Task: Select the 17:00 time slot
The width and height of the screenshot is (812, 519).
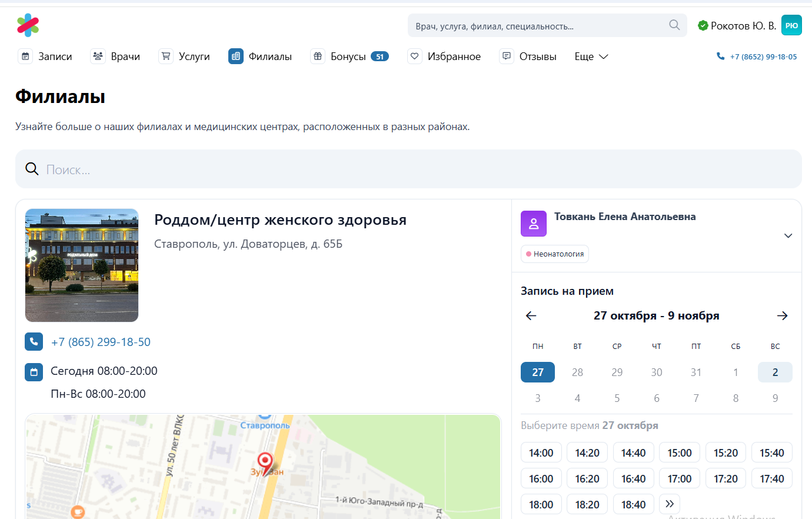Action: pyautogui.click(x=679, y=478)
